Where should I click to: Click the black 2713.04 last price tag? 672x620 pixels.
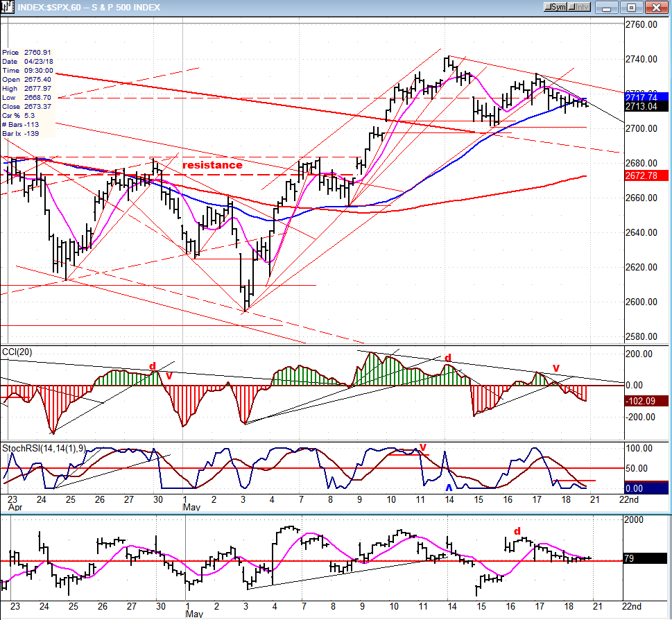tap(646, 106)
